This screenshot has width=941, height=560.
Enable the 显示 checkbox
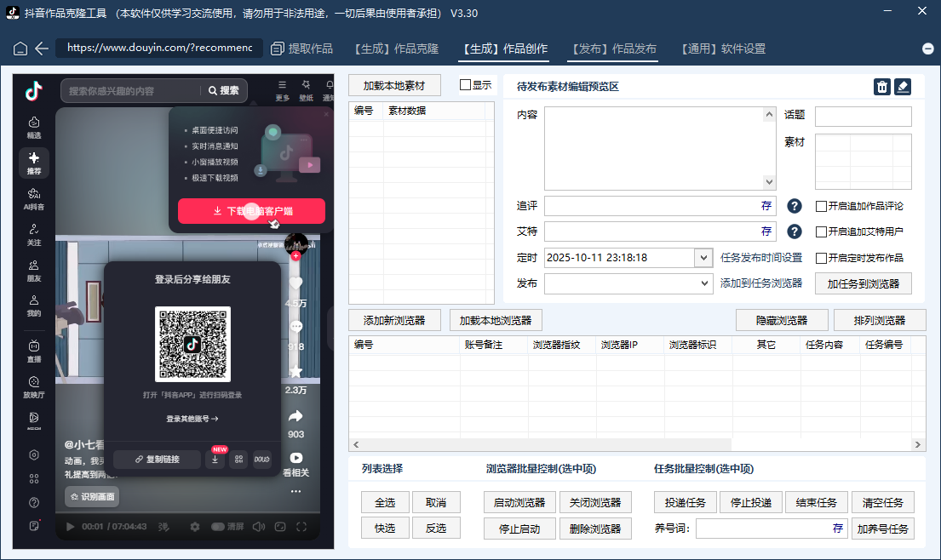[463, 85]
